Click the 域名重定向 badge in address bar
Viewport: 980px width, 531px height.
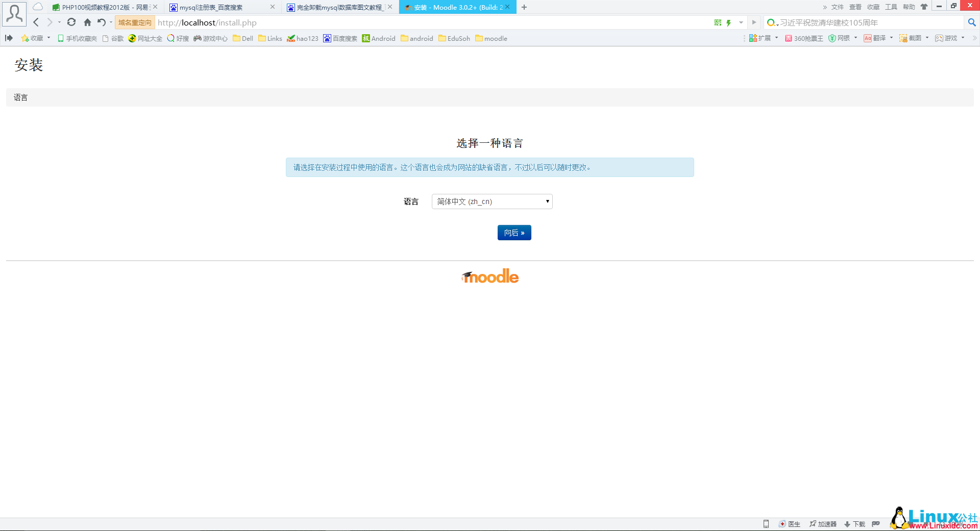pyautogui.click(x=134, y=22)
